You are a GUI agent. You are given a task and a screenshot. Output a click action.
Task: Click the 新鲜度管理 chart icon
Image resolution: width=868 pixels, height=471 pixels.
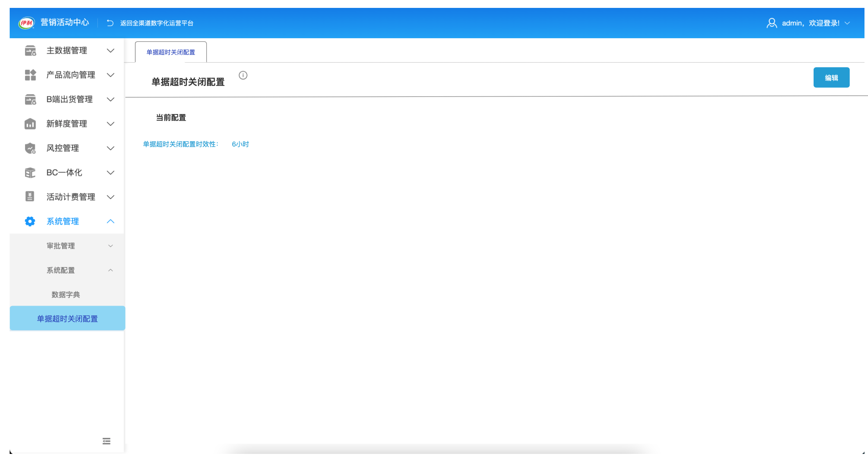pyautogui.click(x=30, y=124)
